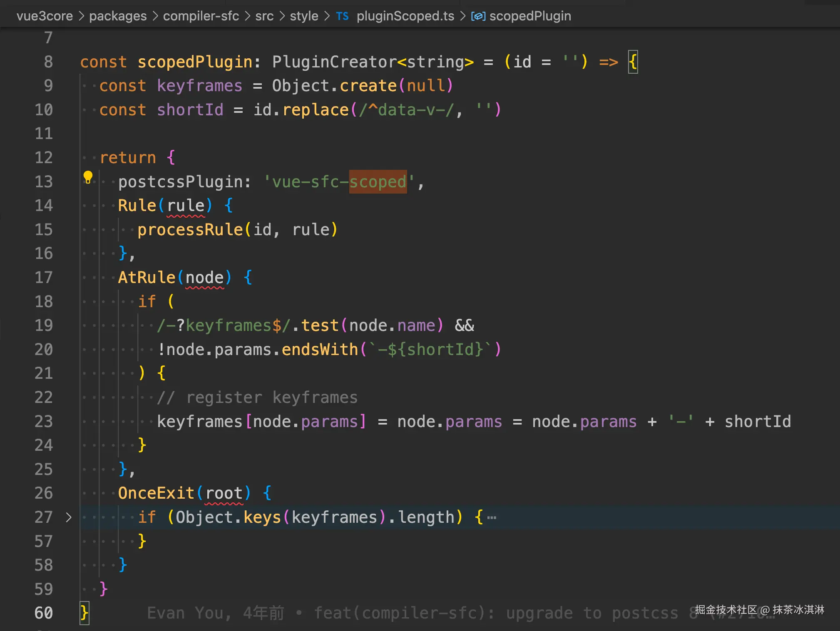Click line number 60 in the gutter
The image size is (840, 631).
pyautogui.click(x=44, y=613)
